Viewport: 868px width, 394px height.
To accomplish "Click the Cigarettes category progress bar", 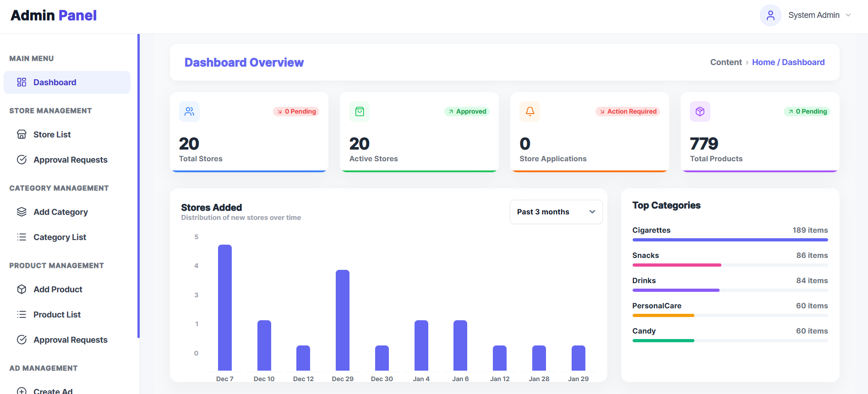I will point(730,240).
